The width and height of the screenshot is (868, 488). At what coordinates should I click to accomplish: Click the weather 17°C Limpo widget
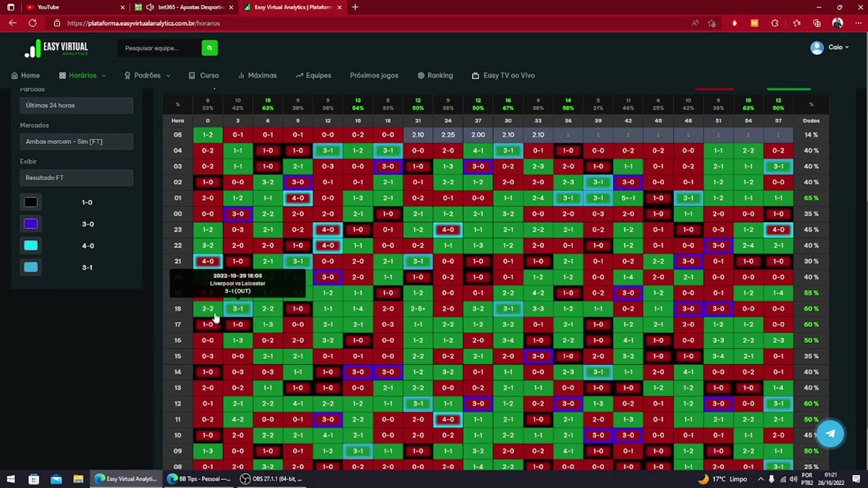722,479
